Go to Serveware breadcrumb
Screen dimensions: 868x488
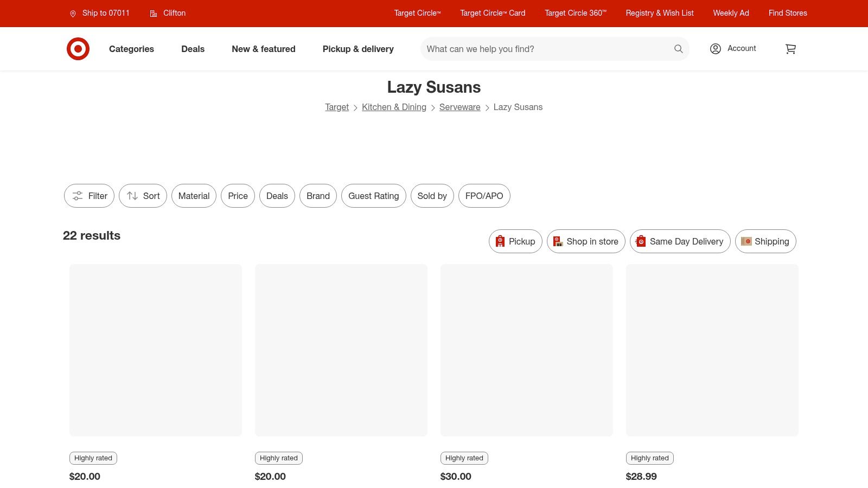(460, 107)
